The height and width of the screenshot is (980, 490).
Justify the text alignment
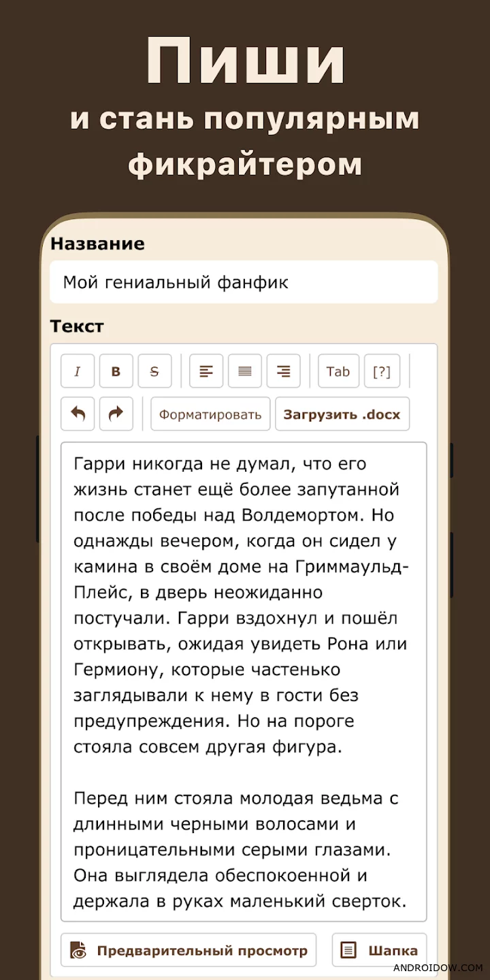[x=245, y=372]
